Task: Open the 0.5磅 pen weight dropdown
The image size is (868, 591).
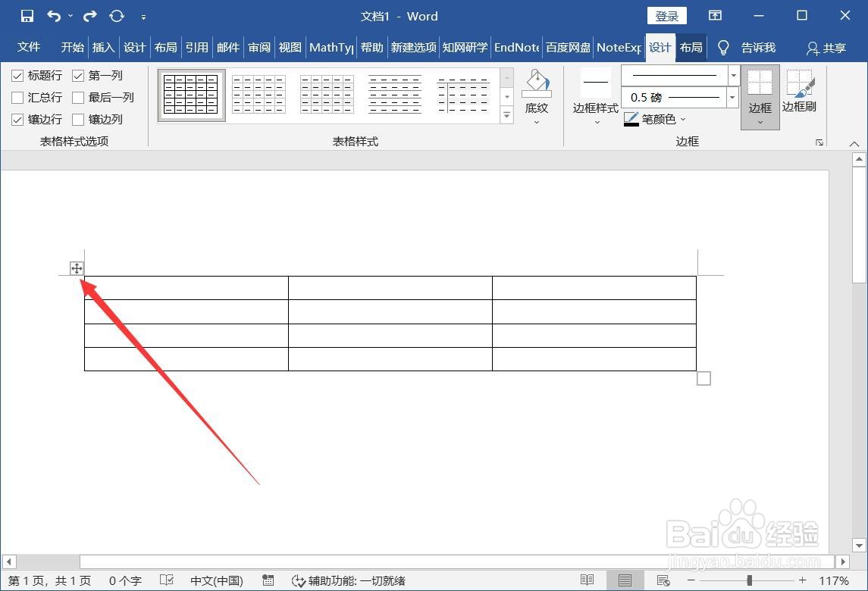Action: click(732, 97)
